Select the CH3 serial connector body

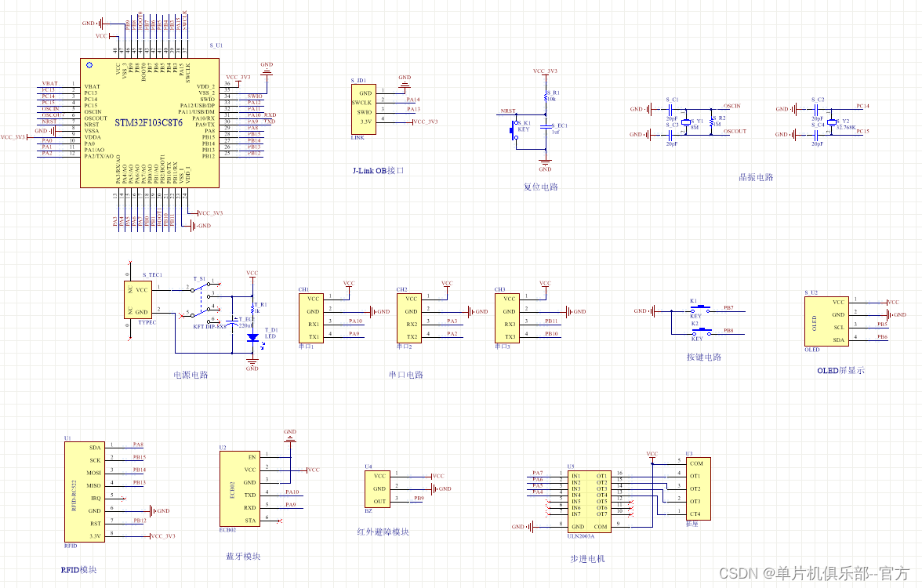[507, 318]
